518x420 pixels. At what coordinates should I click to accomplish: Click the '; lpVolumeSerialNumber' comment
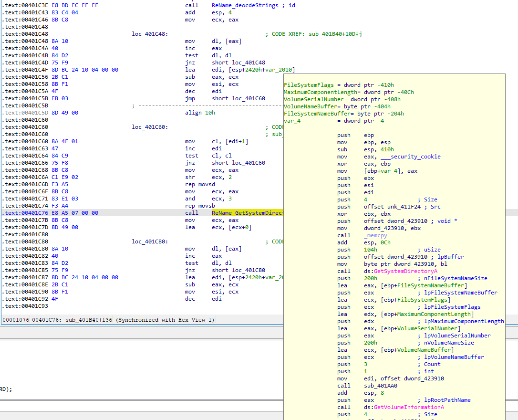[454, 336]
